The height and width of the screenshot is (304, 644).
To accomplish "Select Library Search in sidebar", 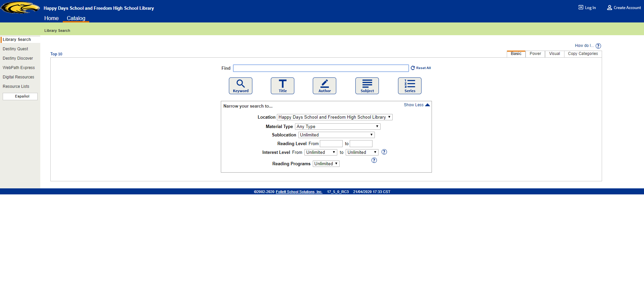I will [17, 40].
